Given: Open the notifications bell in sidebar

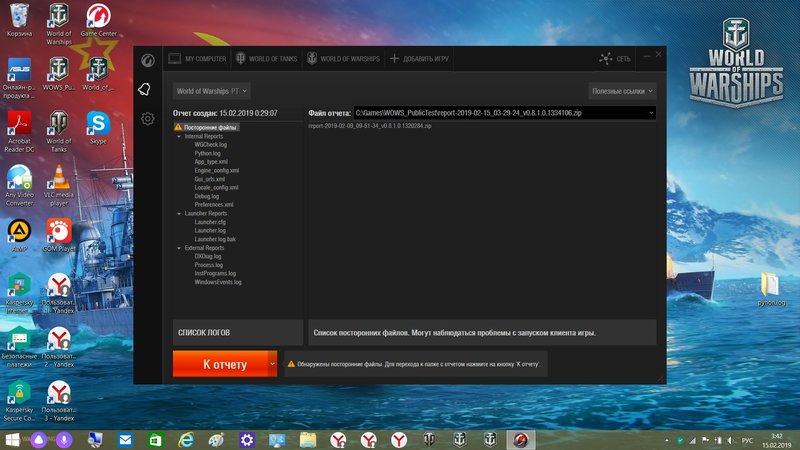Looking at the screenshot, I should click(x=144, y=89).
